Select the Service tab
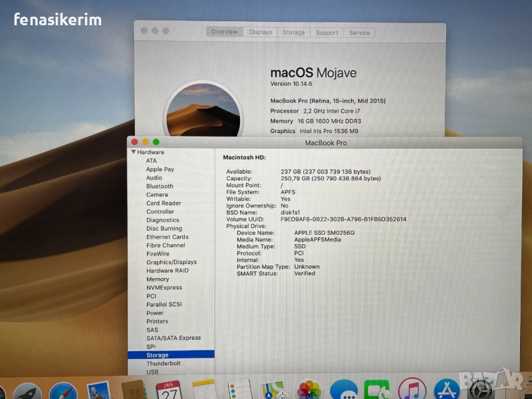The height and width of the screenshot is (399, 532). (359, 32)
